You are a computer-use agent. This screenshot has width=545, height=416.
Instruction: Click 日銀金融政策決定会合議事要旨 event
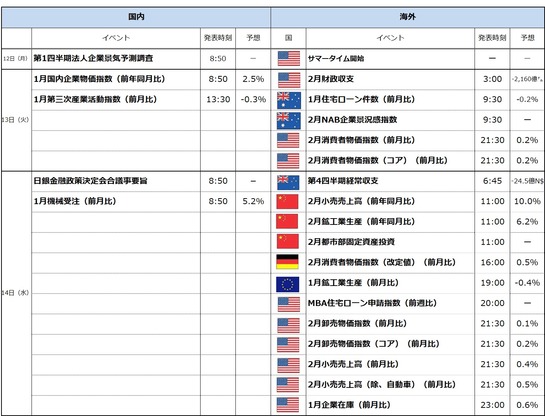point(90,181)
